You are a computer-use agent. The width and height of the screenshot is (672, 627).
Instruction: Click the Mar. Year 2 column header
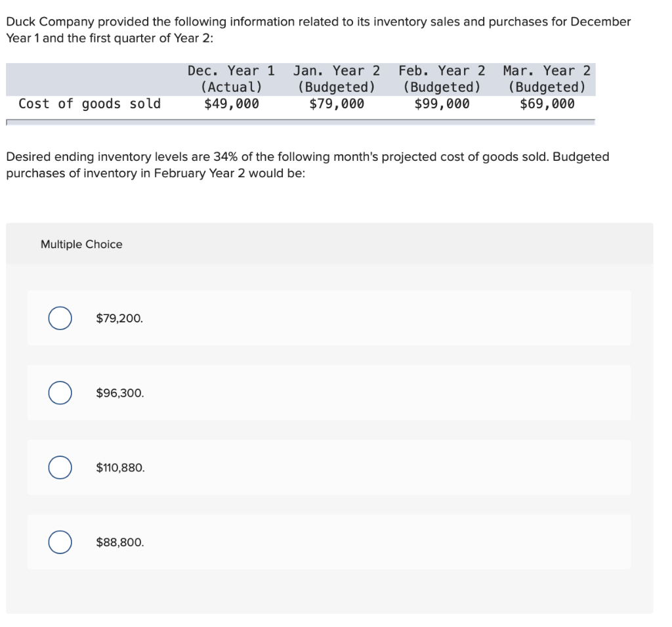[547, 71]
